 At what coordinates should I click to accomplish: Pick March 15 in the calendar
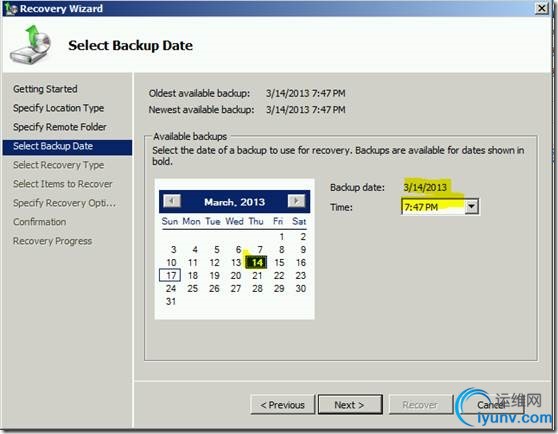click(279, 263)
